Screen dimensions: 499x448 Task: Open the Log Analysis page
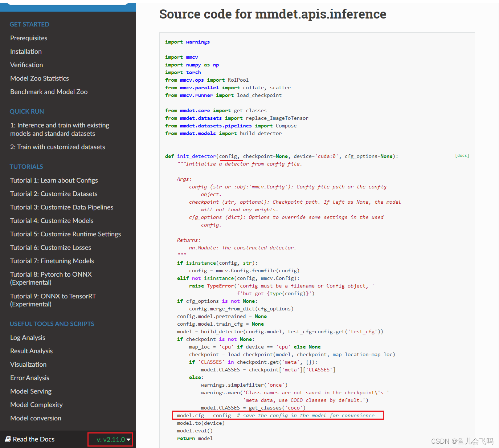pyautogui.click(x=28, y=337)
